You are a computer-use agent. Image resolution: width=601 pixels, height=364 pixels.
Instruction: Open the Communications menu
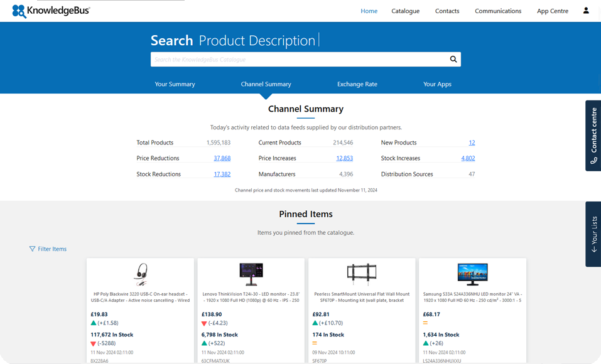(498, 11)
